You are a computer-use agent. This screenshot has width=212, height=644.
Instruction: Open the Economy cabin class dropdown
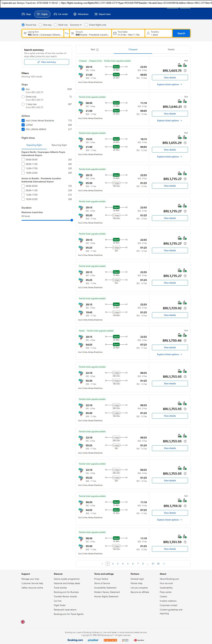(76, 25)
